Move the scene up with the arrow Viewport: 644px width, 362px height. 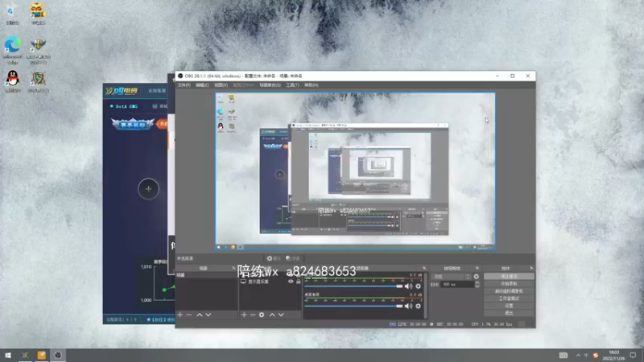click(199, 315)
